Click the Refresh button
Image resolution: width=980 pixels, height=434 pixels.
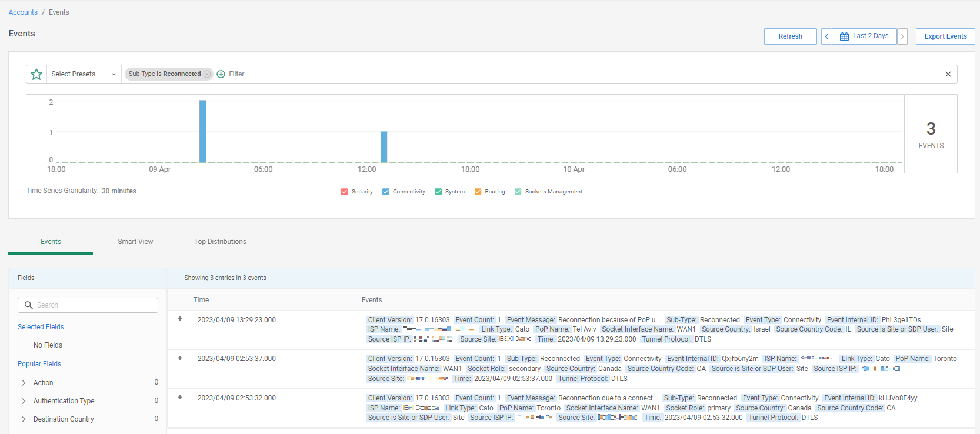point(790,36)
